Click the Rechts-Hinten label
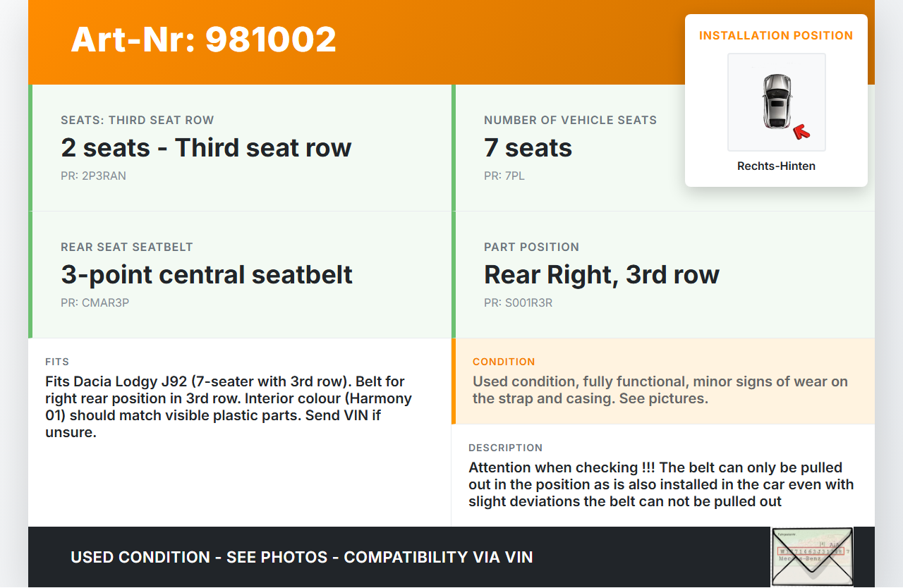Screen dimensions: 903x588 tap(776, 166)
